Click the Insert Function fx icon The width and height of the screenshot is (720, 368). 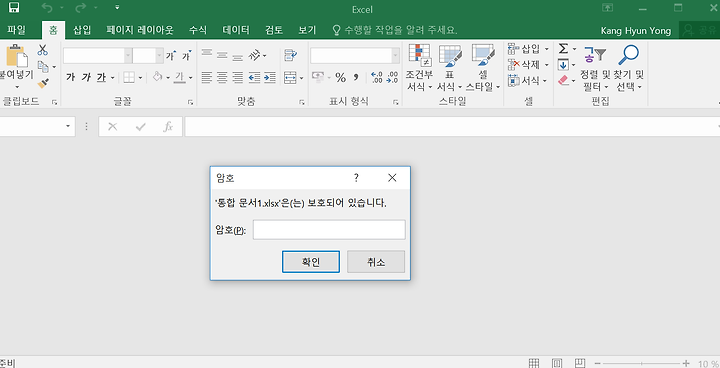(x=168, y=127)
